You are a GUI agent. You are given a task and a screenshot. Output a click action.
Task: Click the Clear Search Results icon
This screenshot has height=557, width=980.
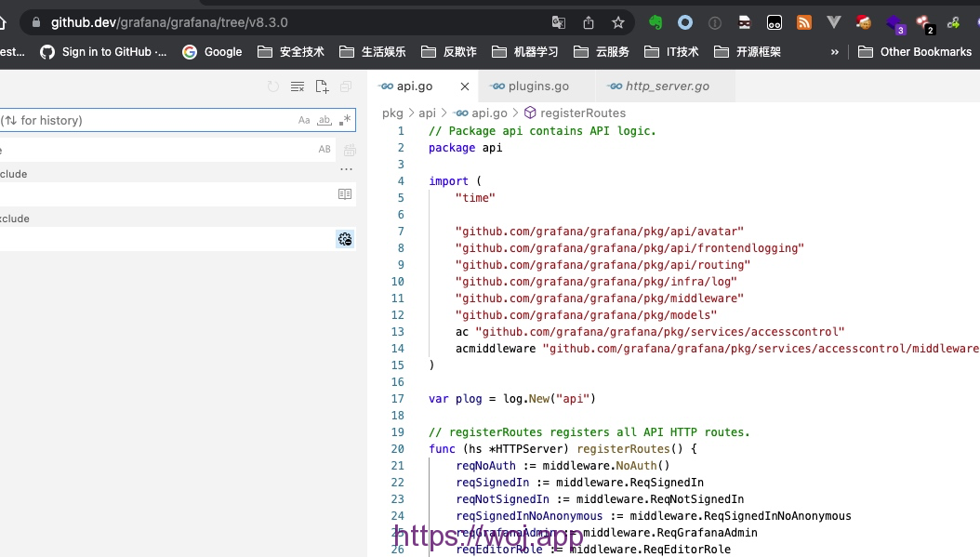pyautogui.click(x=298, y=86)
